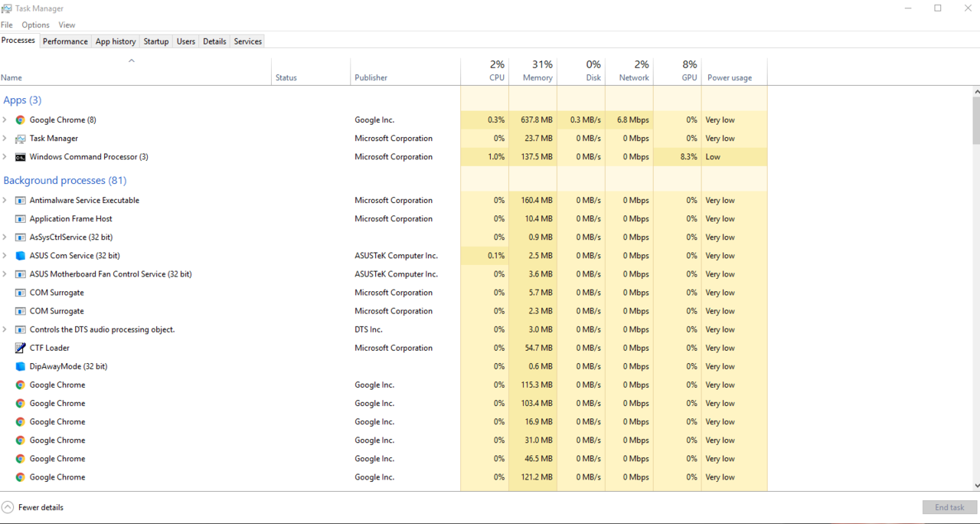Viewport: 980px width, 524px height.
Task: Click the ASUS Motherboard Fan Control Service icon
Action: pyautogui.click(x=21, y=274)
